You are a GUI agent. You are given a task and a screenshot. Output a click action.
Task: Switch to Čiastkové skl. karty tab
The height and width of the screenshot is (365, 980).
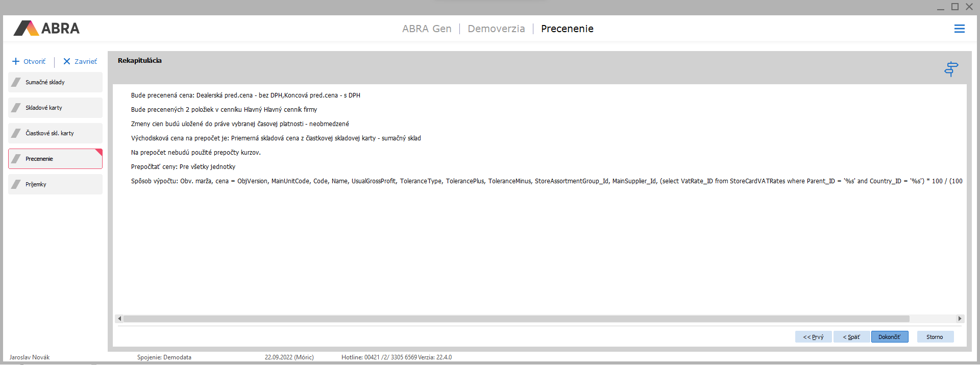55,133
